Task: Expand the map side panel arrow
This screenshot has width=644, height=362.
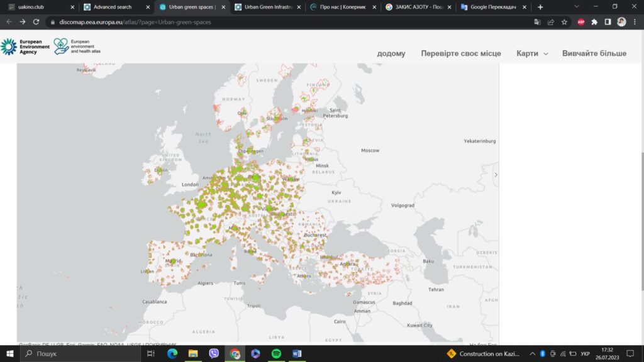Action: (x=496, y=175)
